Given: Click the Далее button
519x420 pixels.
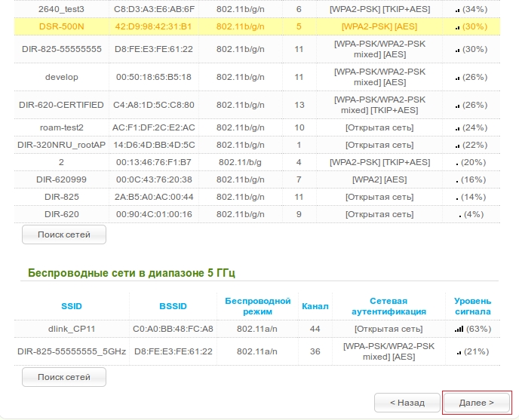Looking at the screenshot, I should (476, 403).
